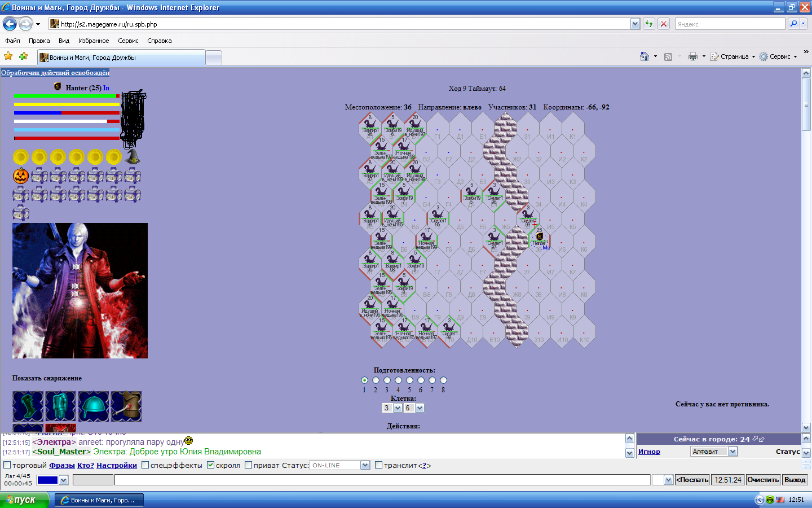Click the teal body armor equipment icon
This screenshot has height=508, width=812.
[x=60, y=406]
